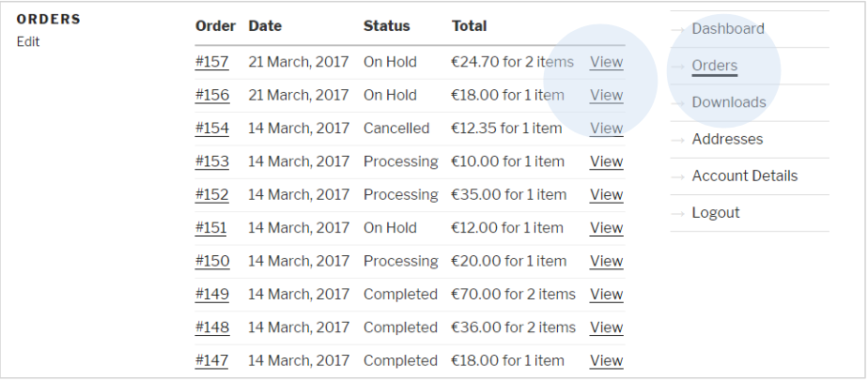Go to Dashboard in account menu
The image size is (868, 381).
[x=727, y=29]
